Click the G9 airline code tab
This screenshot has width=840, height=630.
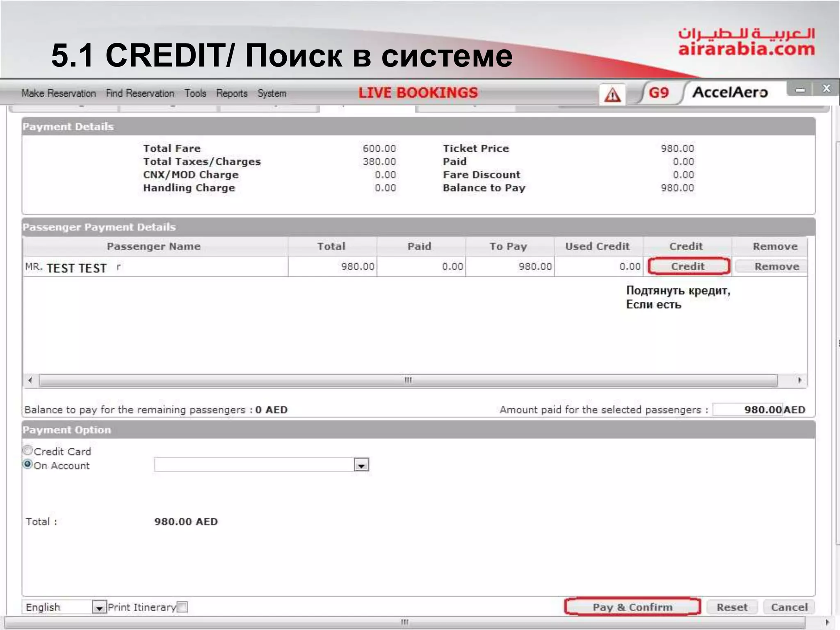coord(659,93)
